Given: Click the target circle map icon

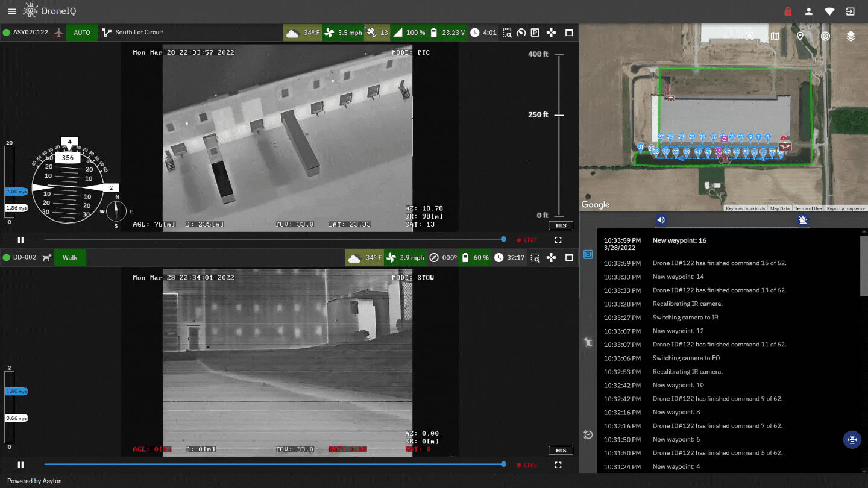Looking at the screenshot, I should 825,36.
